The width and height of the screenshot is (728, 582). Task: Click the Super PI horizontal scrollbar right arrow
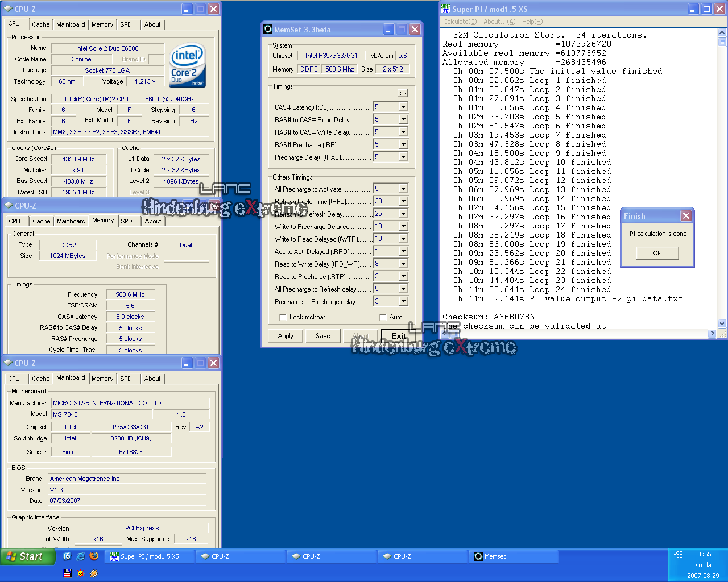pos(712,334)
